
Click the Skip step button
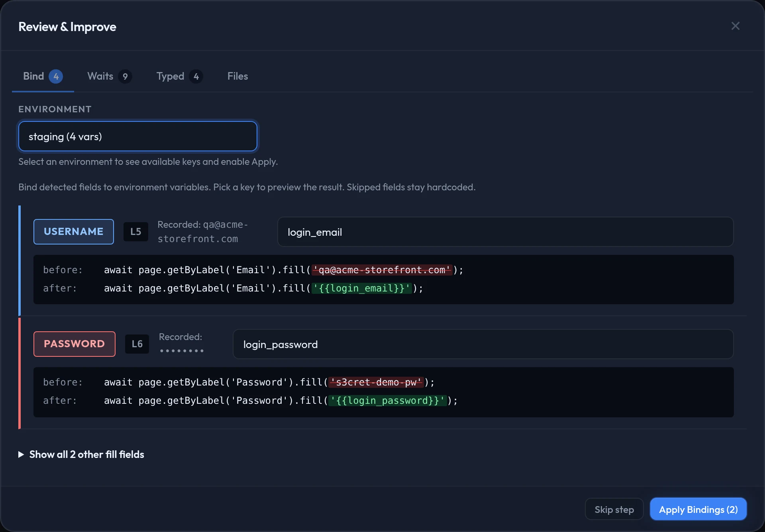pyautogui.click(x=614, y=509)
